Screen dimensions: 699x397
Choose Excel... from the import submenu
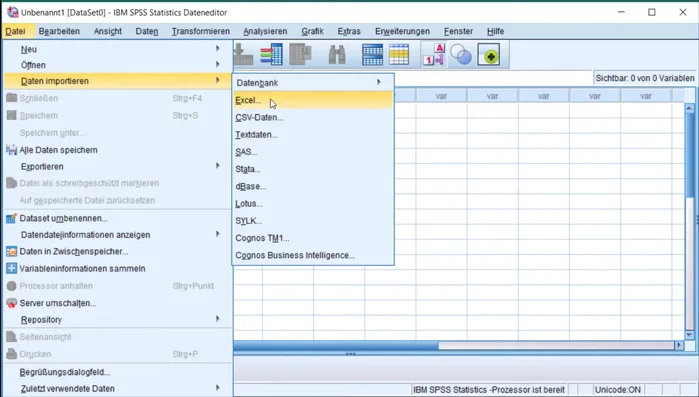coord(312,100)
